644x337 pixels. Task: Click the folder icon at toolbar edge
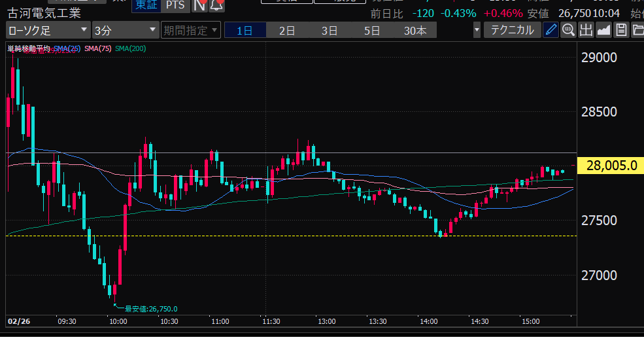(637, 29)
